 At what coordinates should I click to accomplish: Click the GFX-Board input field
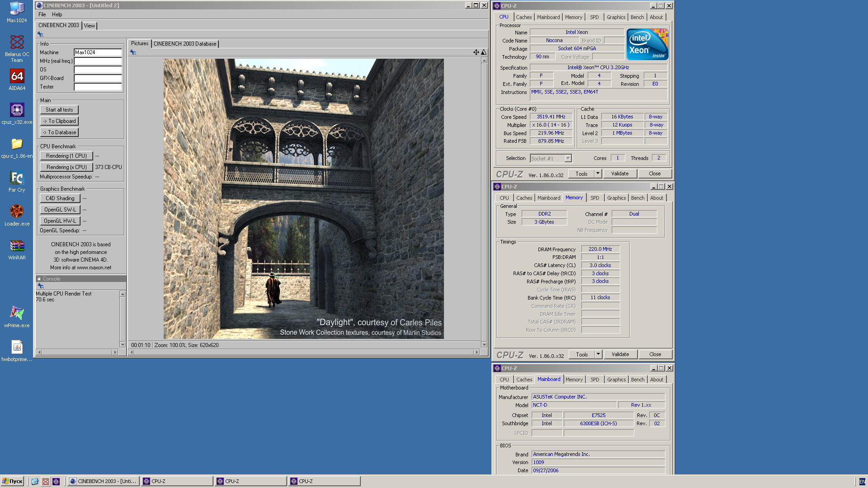[98, 78]
